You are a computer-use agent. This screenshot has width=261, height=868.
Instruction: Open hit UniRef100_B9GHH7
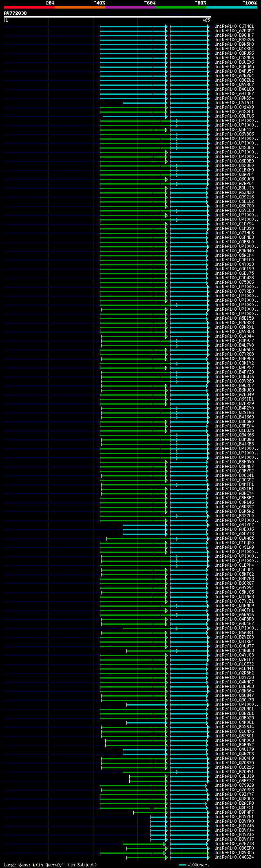click(x=234, y=35)
